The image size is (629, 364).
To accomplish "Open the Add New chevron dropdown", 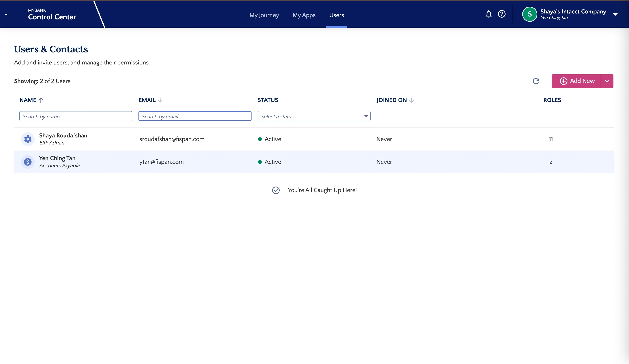I will point(607,81).
